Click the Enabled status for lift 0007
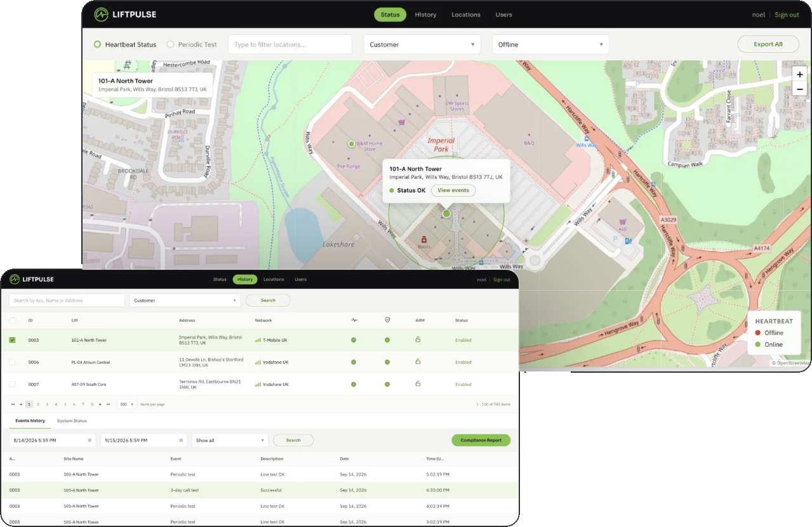This screenshot has width=812, height=527. 463,384
